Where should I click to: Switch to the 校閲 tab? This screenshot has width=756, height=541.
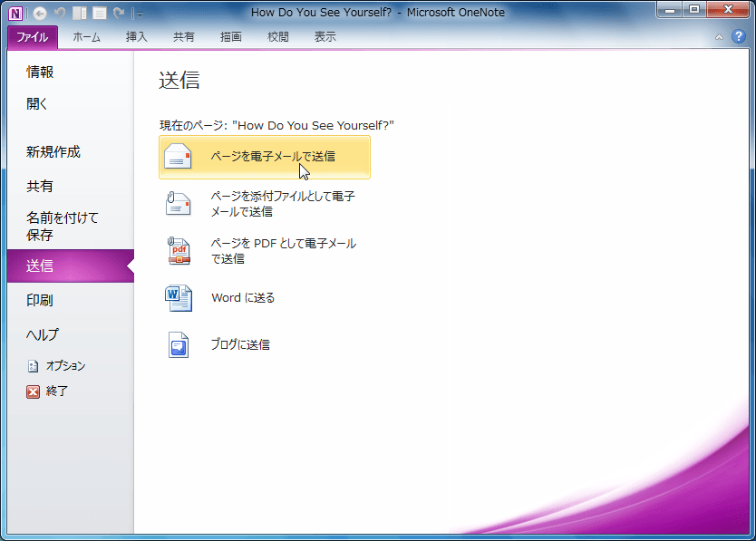tap(278, 37)
